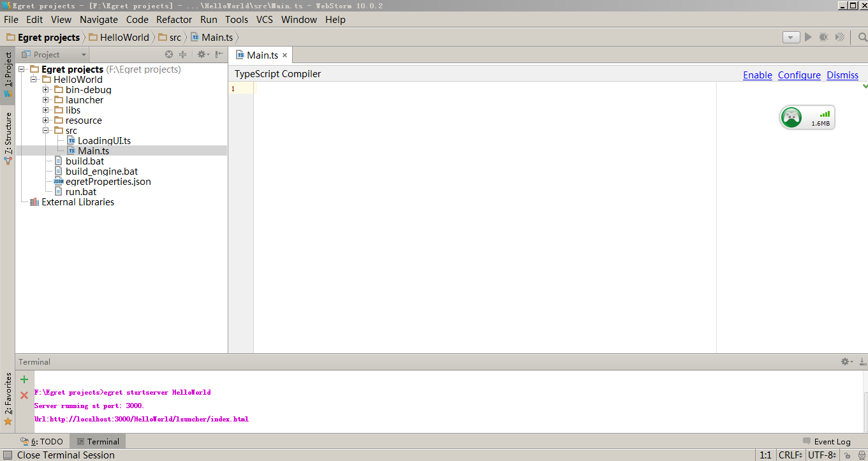Switch to the 6: TODO tool tab
Image resolution: width=868 pixels, height=461 pixels.
[42, 441]
